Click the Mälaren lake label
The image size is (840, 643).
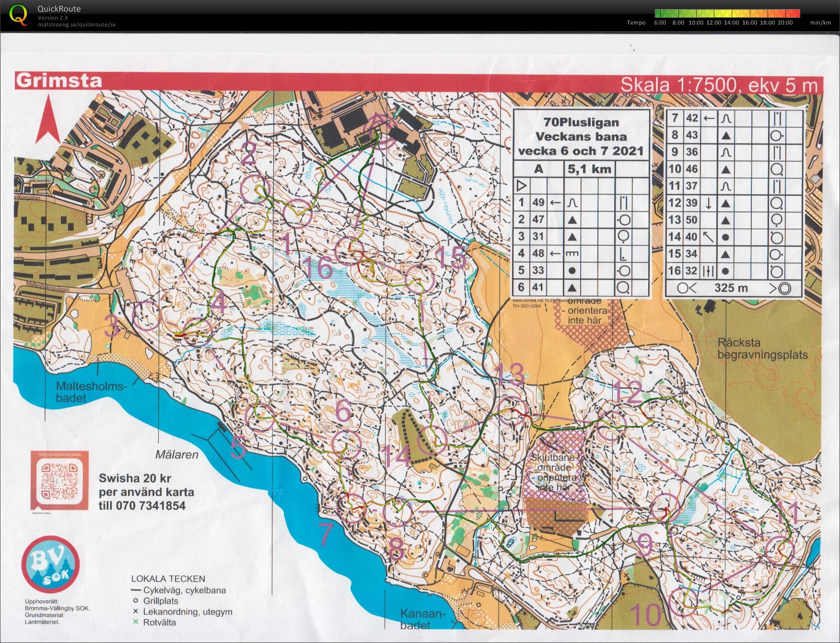coord(176,455)
